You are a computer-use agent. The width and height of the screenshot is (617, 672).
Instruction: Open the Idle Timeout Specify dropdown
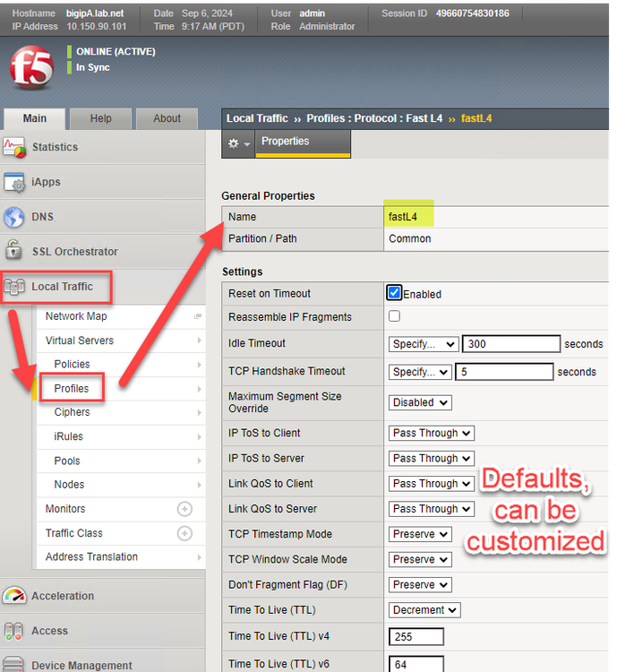point(424,344)
